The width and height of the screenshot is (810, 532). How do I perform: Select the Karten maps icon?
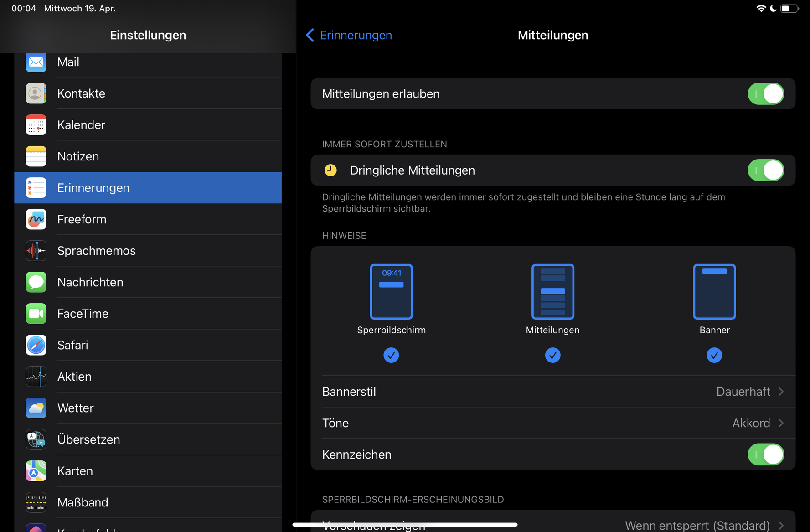coord(36,471)
